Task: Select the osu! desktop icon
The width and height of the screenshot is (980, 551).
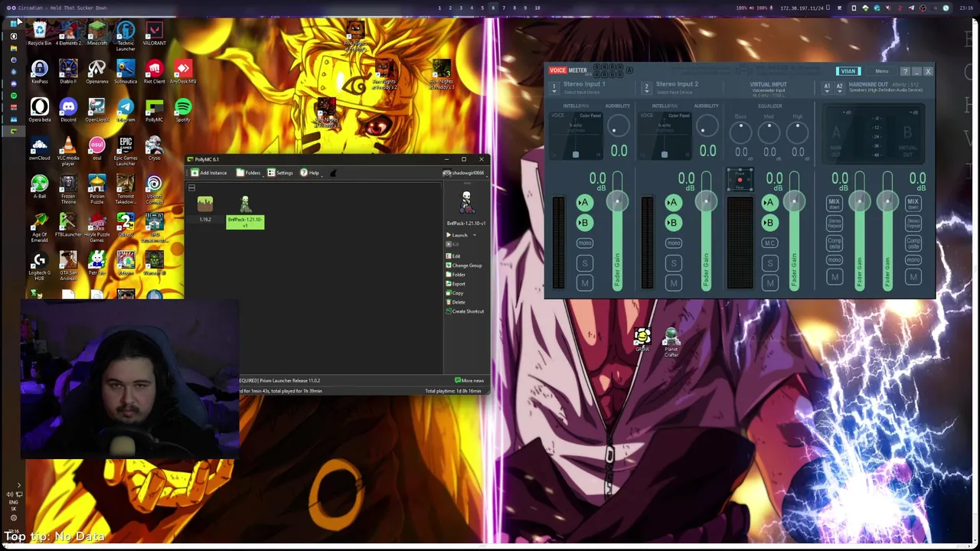Action: [x=96, y=148]
